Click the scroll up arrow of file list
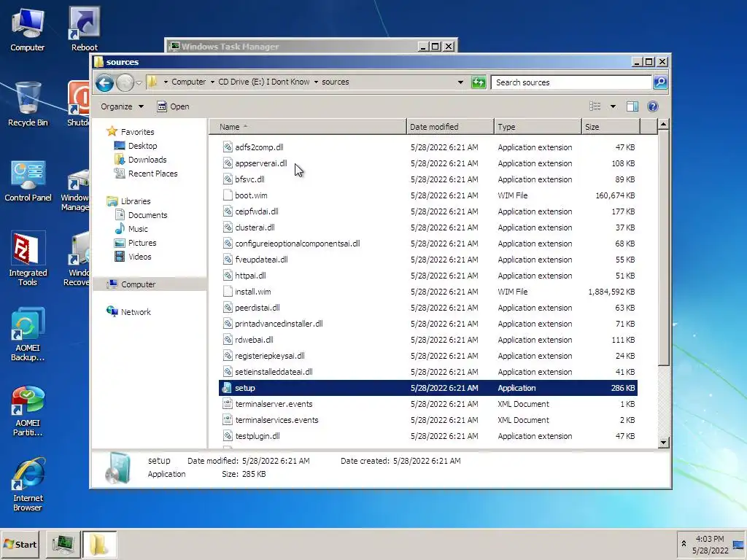The image size is (747, 560). [663, 125]
